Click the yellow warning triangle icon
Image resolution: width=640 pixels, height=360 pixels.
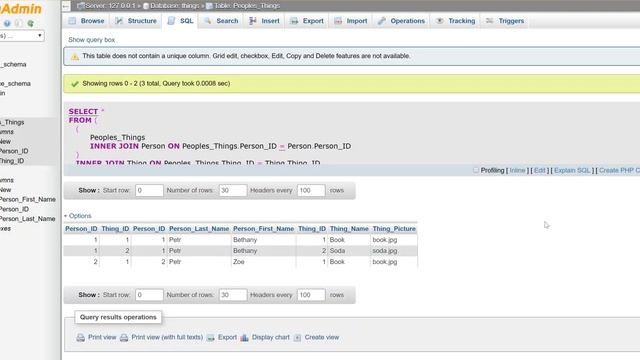tap(75, 57)
